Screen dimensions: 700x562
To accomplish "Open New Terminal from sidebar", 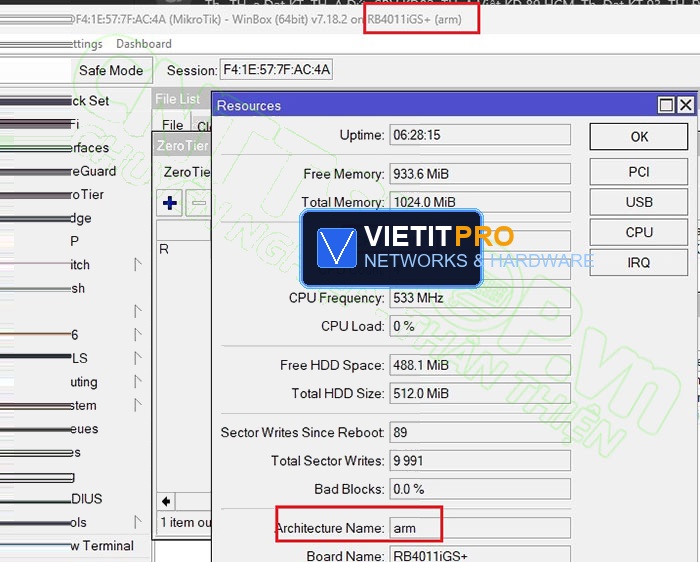I will 102,546.
